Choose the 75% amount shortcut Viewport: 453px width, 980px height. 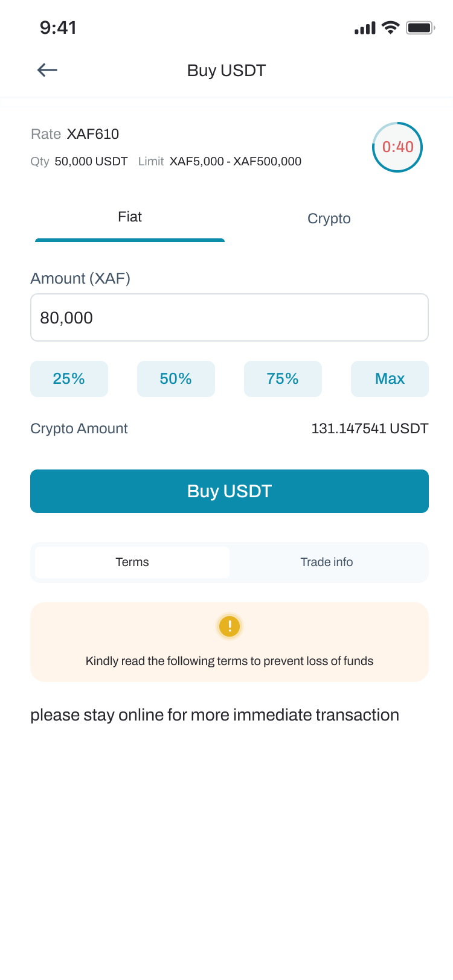(x=283, y=379)
